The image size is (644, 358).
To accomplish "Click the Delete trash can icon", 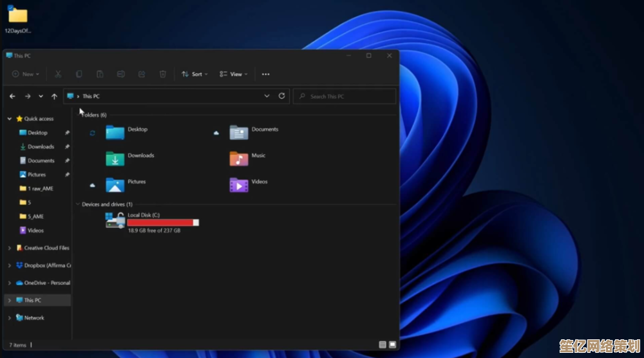I will 163,74.
